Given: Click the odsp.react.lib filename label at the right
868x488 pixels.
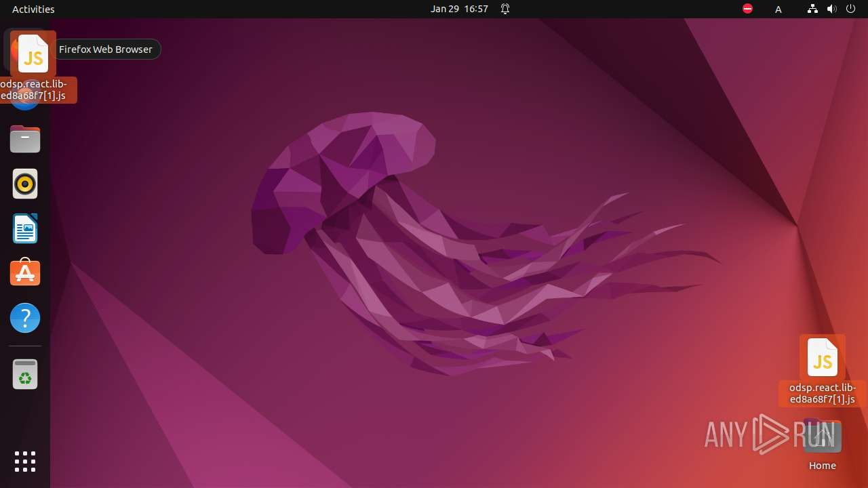Looking at the screenshot, I should click(823, 394).
